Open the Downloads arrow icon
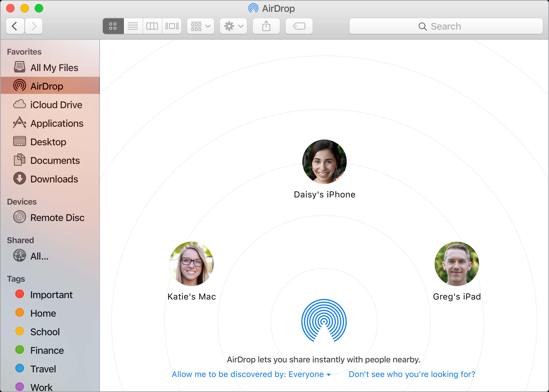The width and height of the screenshot is (549, 392). (x=20, y=178)
